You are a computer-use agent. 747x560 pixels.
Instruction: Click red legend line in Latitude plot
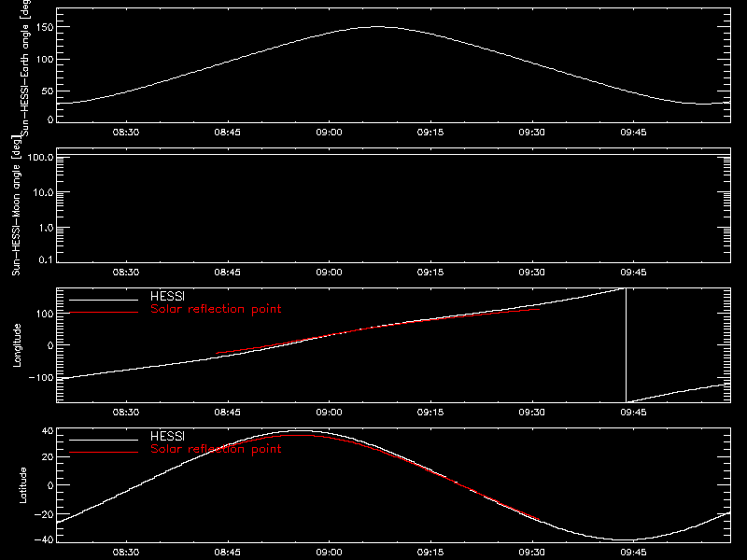click(x=104, y=453)
